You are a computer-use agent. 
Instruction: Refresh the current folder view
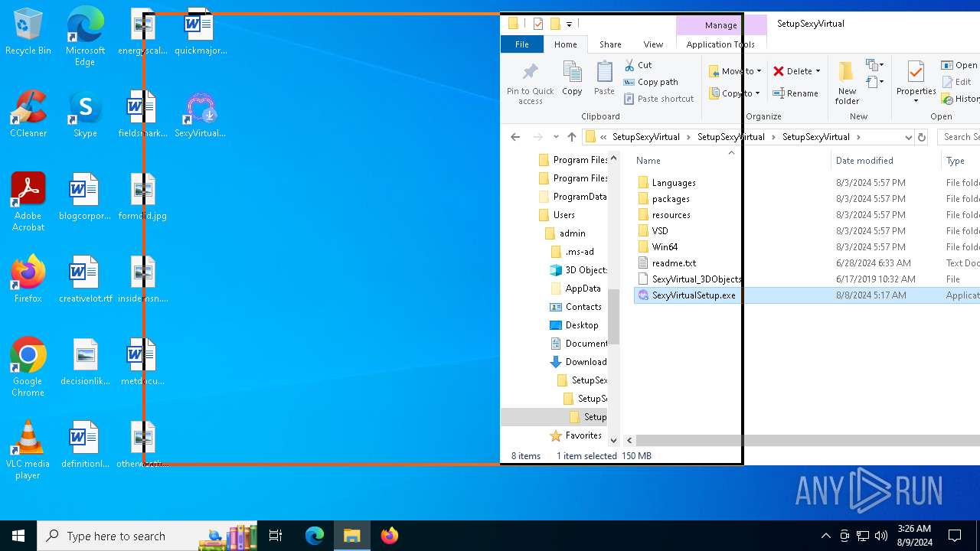click(922, 137)
